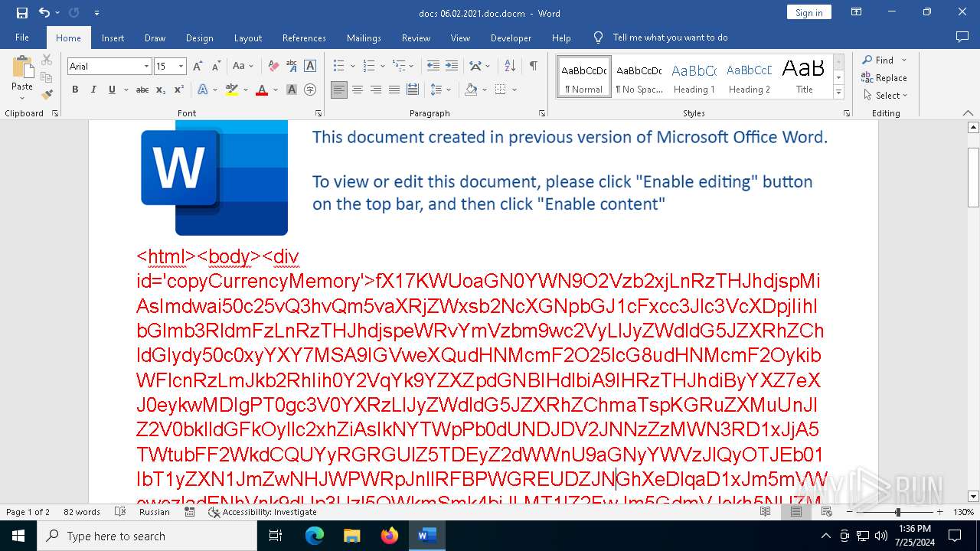This screenshot has height=551, width=980.
Task: Switch to the Developer tab
Action: (511, 37)
